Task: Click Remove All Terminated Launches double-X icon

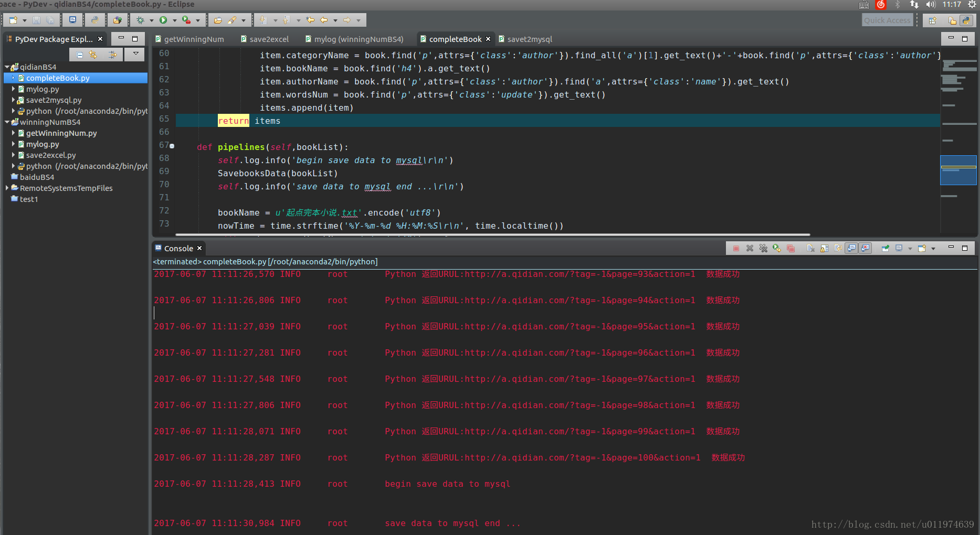Action: 763,248
